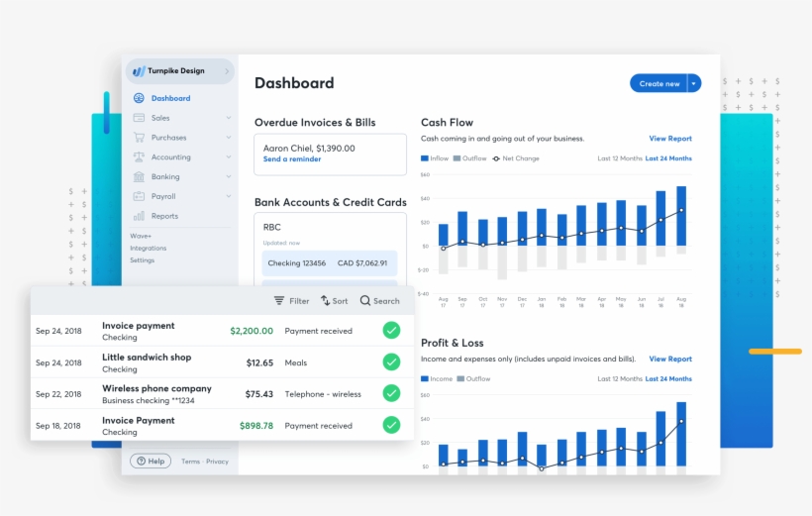Click the Meals category text
The image size is (812, 516).
pos(296,362)
